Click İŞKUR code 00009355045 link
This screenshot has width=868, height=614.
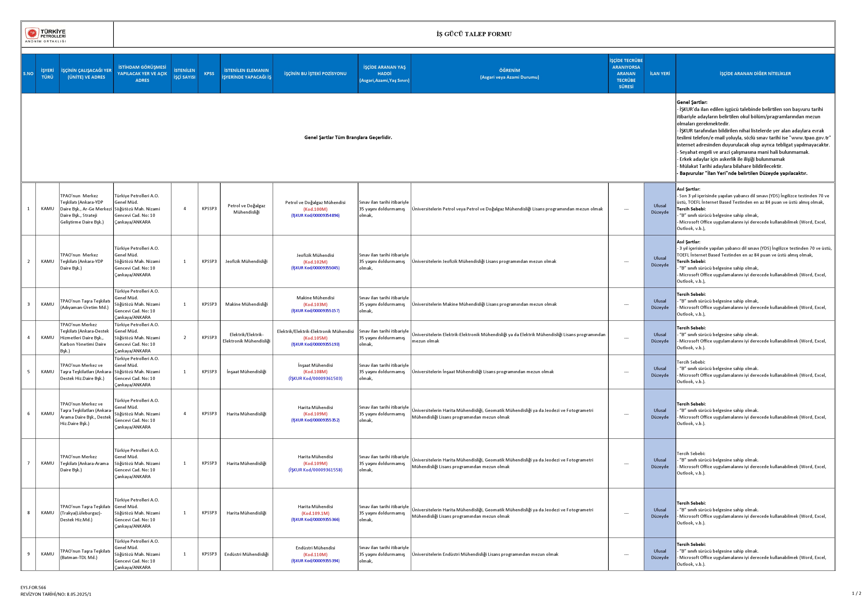315,268
